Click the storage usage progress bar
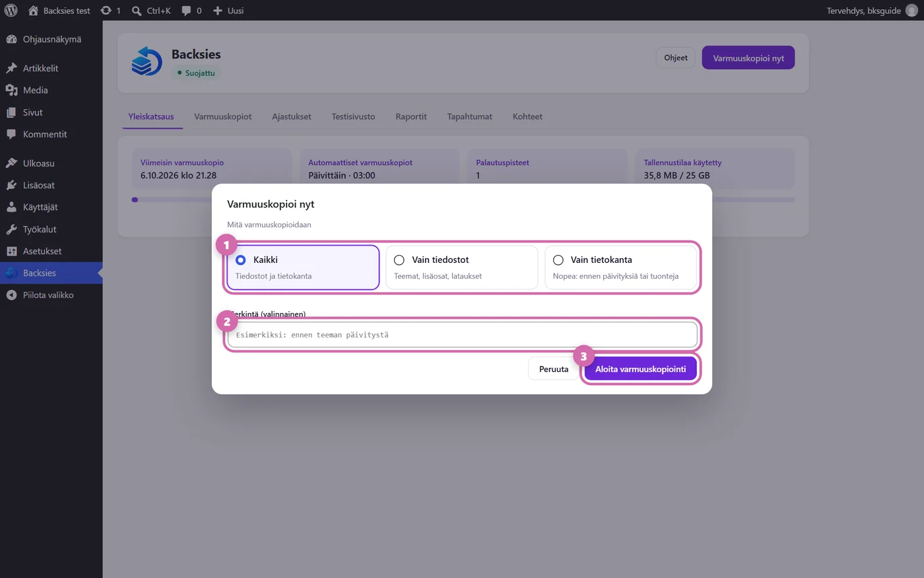Screen dimensions: 924x578 (x=463, y=199)
